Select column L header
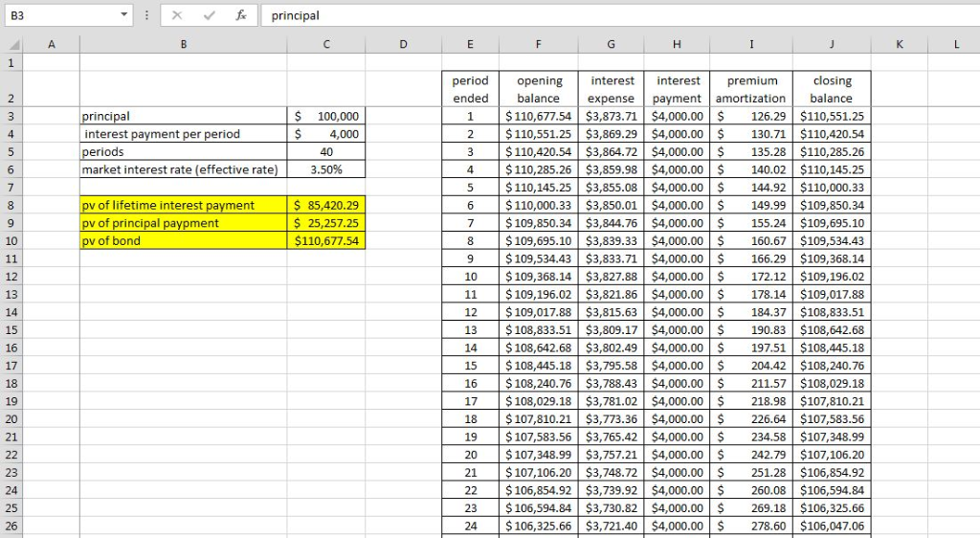This screenshot has height=538, width=980. 954,44
